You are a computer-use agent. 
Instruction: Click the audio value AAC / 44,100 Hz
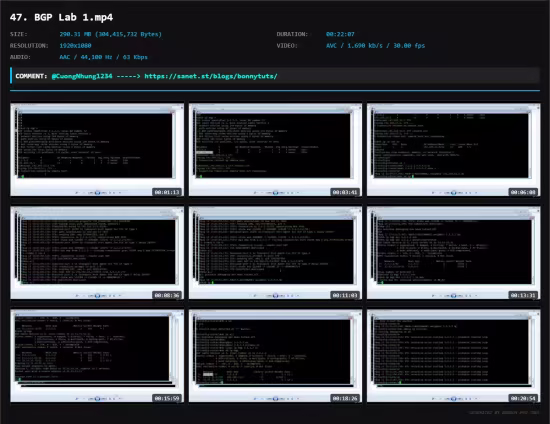[x=103, y=57]
